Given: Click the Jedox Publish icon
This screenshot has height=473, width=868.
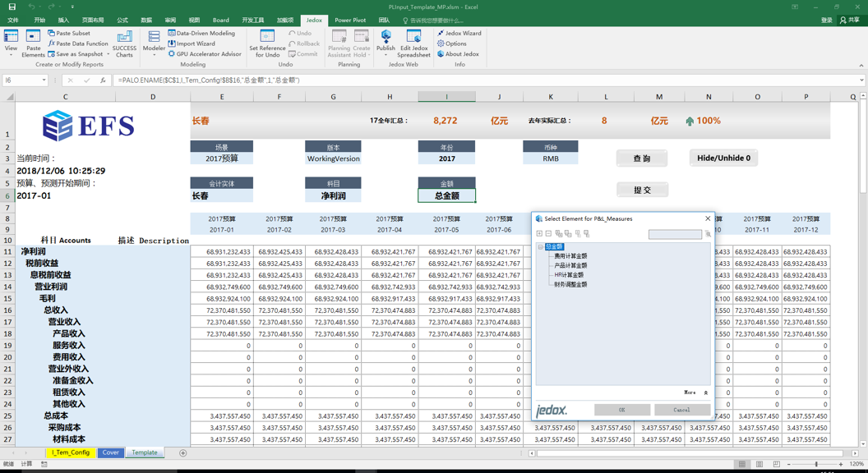Looking at the screenshot, I should point(386,44).
